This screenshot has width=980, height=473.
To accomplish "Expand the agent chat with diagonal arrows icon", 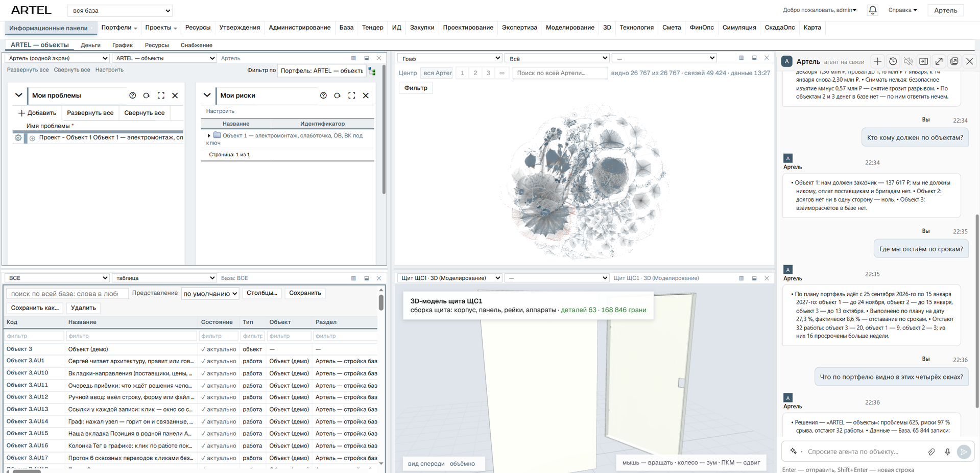I will coord(939,61).
